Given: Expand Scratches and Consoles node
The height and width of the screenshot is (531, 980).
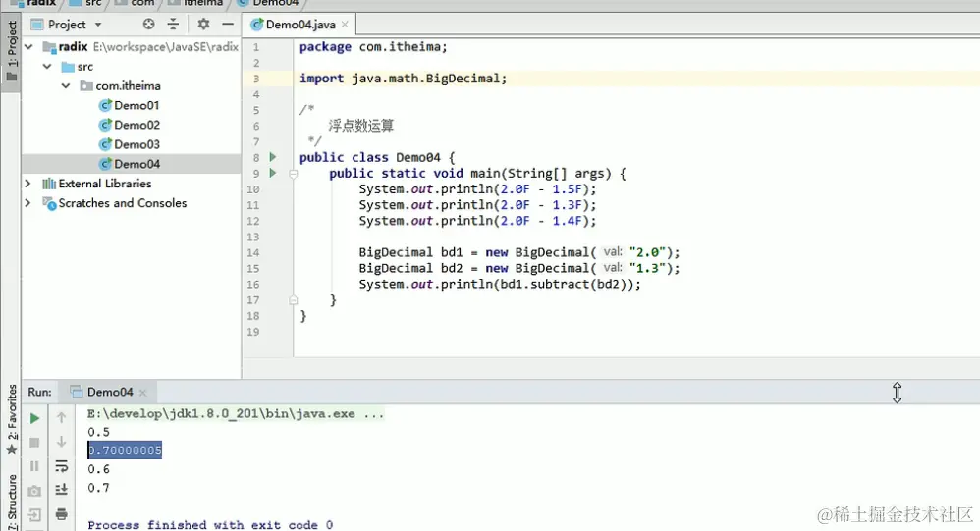Looking at the screenshot, I should point(28,203).
